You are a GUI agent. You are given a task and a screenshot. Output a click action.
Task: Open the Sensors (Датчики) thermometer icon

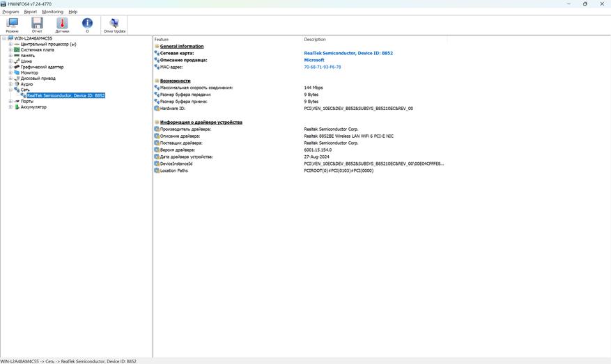click(x=62, y=25)
